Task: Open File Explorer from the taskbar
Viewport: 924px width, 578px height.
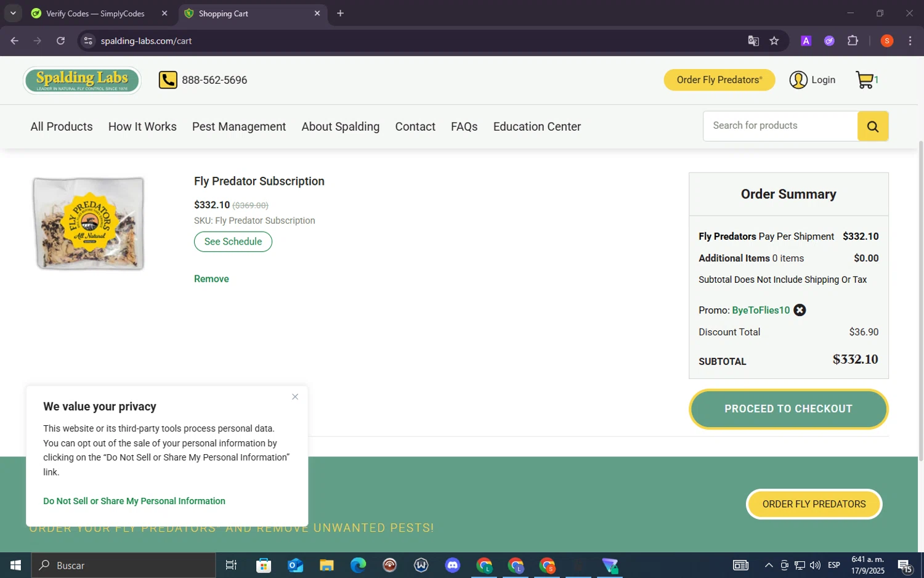Action: [326, 565]
